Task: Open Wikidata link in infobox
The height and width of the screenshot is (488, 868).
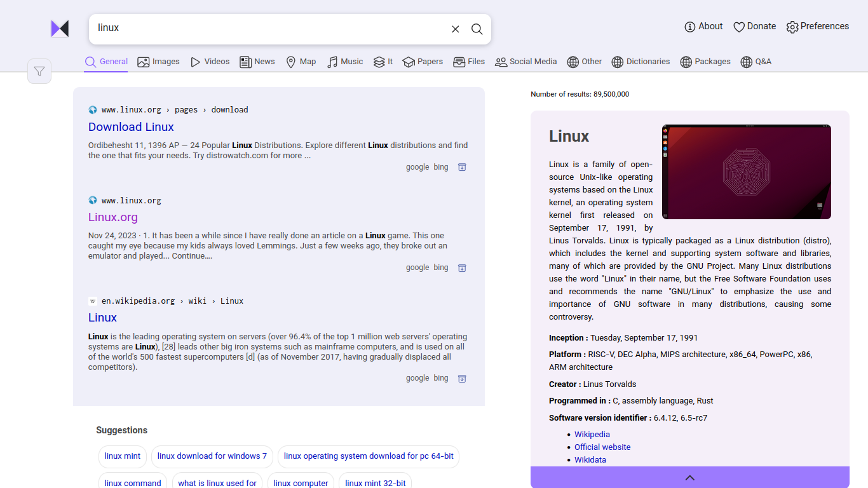Action: pyautogui.click(x=590, y=460)
